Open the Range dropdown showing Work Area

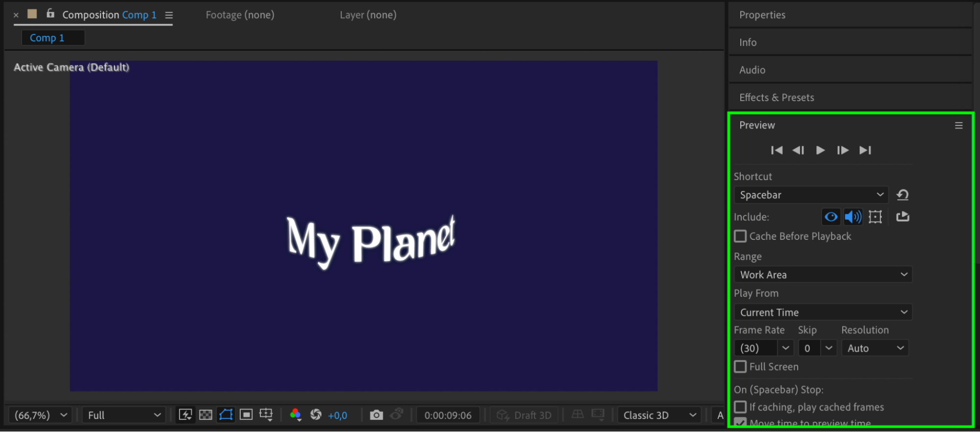point(823,275)
